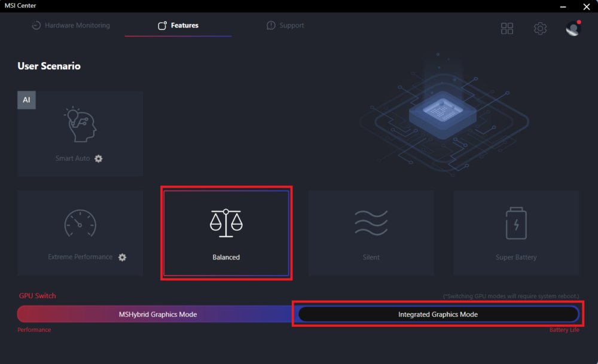
Task: Click the chip illustration graphic
Action: (443, 111)
